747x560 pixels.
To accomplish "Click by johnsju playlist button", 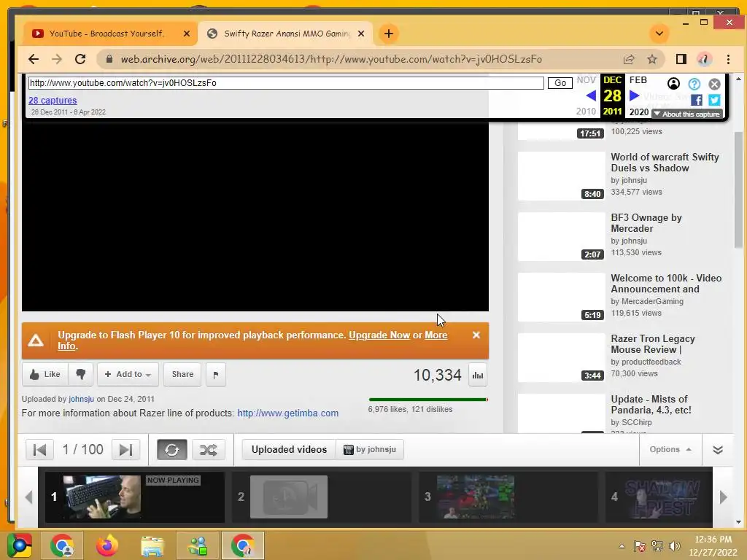I will pos(370,449).
